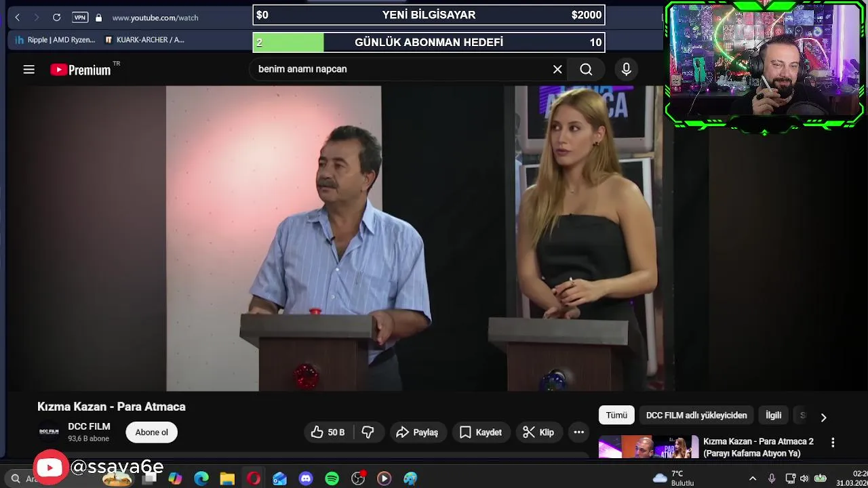Click the video title Kızma Kazan - Para Atmaca

tap(111, 407)
